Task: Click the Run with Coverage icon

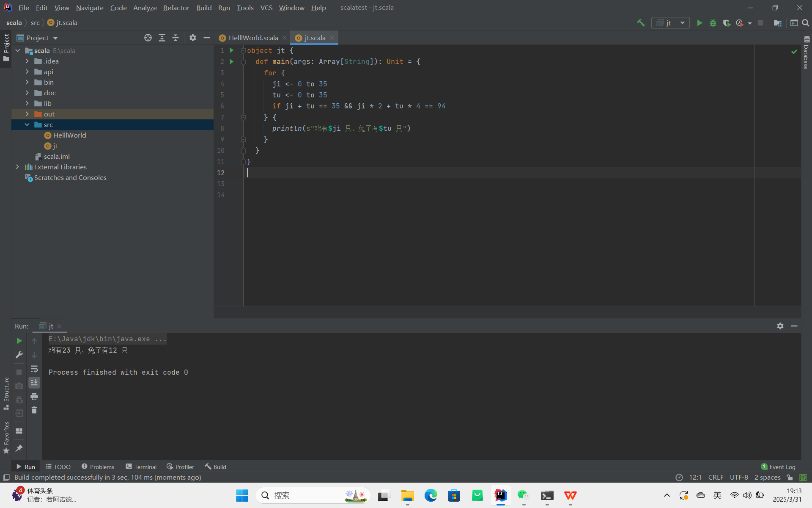Action: (727, 23)
